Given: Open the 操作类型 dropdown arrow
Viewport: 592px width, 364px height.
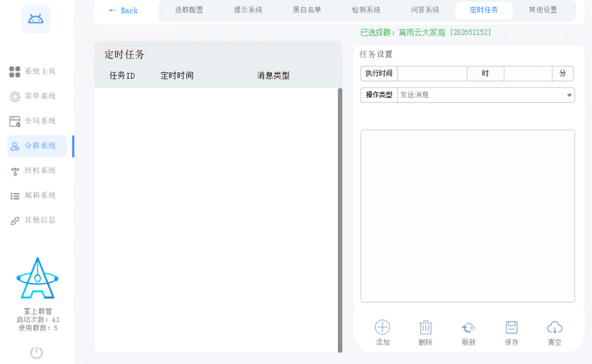Looking at the screenshot, I should (569, 95).
